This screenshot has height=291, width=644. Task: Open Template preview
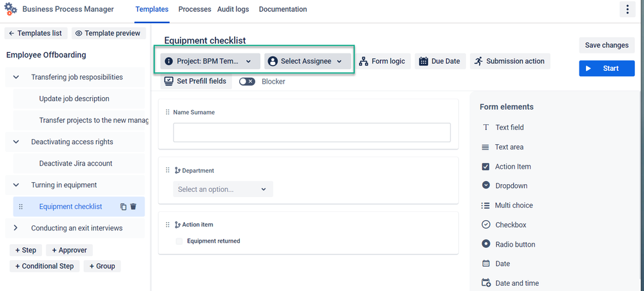(x=108, y=33)
